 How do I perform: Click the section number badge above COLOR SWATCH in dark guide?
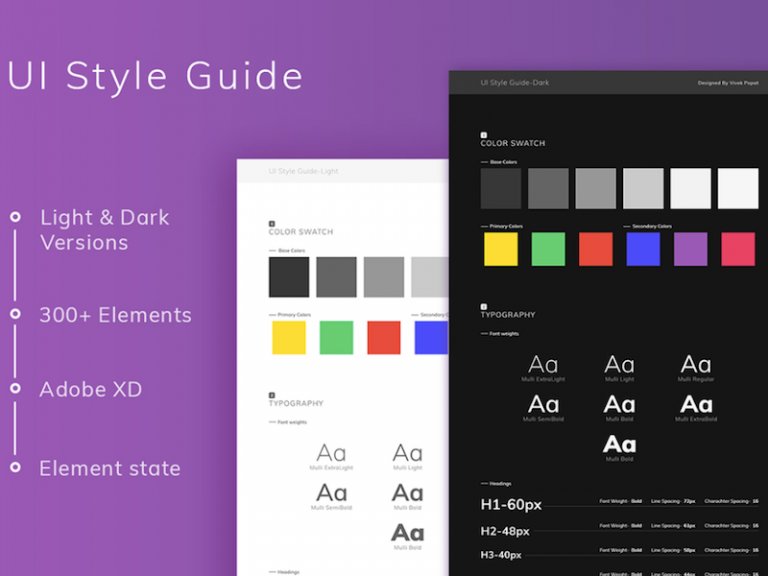[483, 135]
